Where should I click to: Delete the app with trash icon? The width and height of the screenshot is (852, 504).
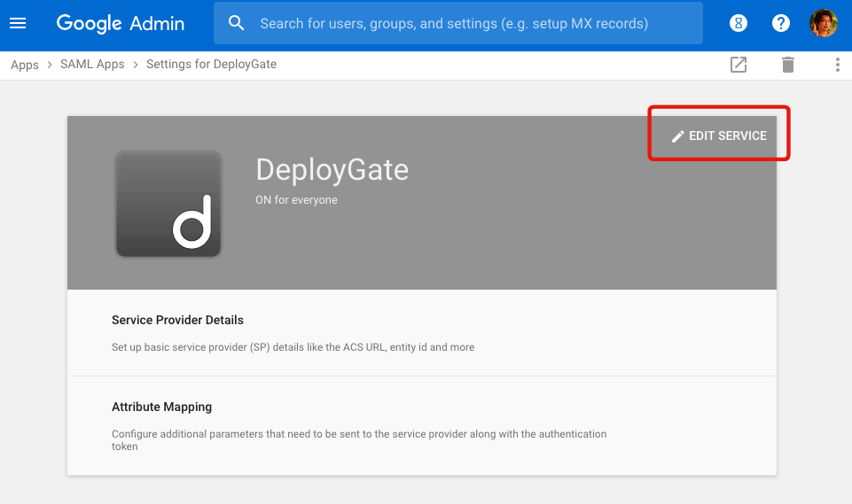788,65
